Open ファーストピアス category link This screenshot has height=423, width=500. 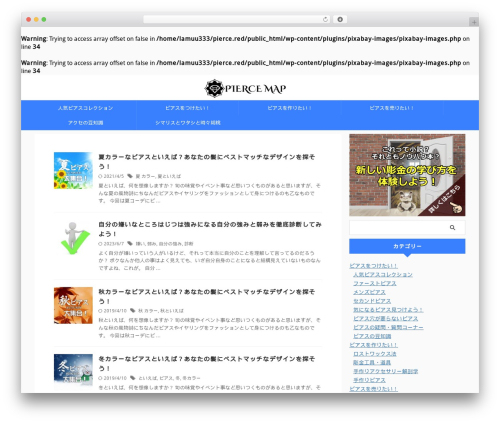[x=375, y=283]
